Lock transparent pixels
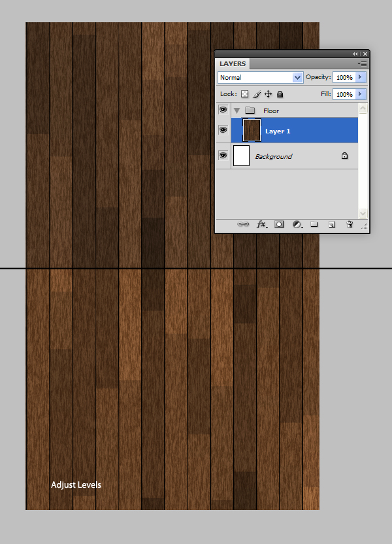Viewport: 392px width, 544px height. (x=245, y=94)
